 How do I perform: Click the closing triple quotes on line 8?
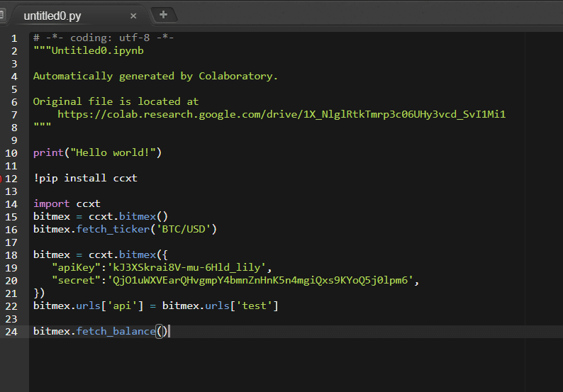pos(42,125)
